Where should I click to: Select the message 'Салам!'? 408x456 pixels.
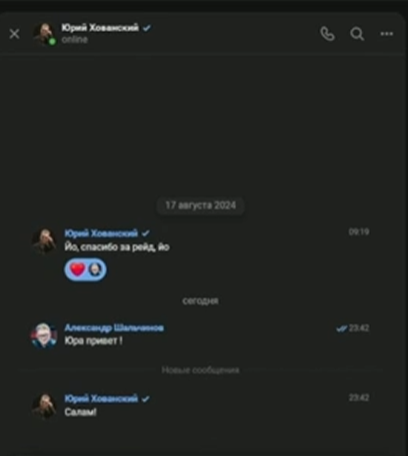click(80, 412)
